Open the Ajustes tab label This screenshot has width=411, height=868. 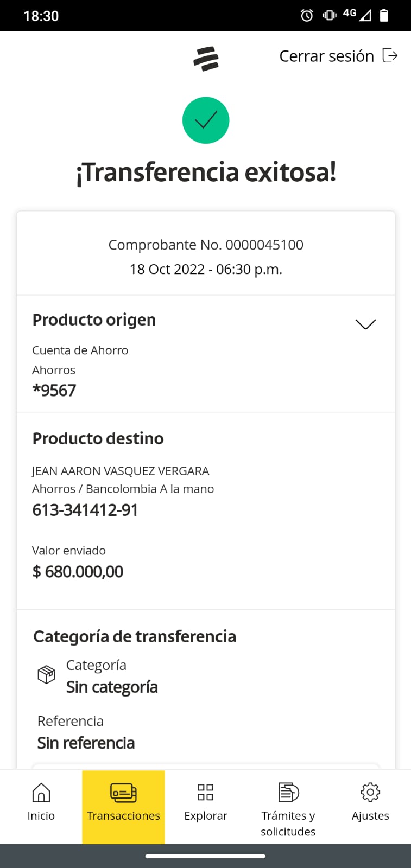click(370, 816)
